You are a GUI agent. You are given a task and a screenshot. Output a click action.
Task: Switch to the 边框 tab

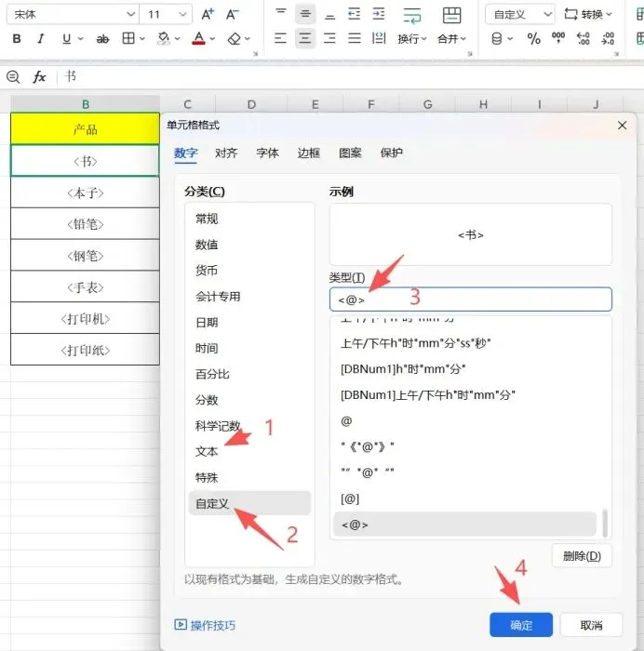[309, 153]
